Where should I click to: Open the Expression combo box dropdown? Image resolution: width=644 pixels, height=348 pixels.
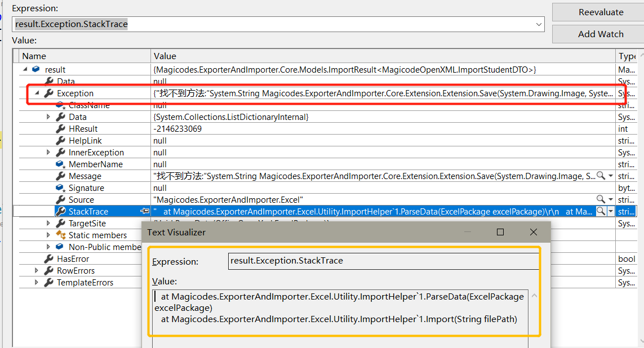[539, 24]
